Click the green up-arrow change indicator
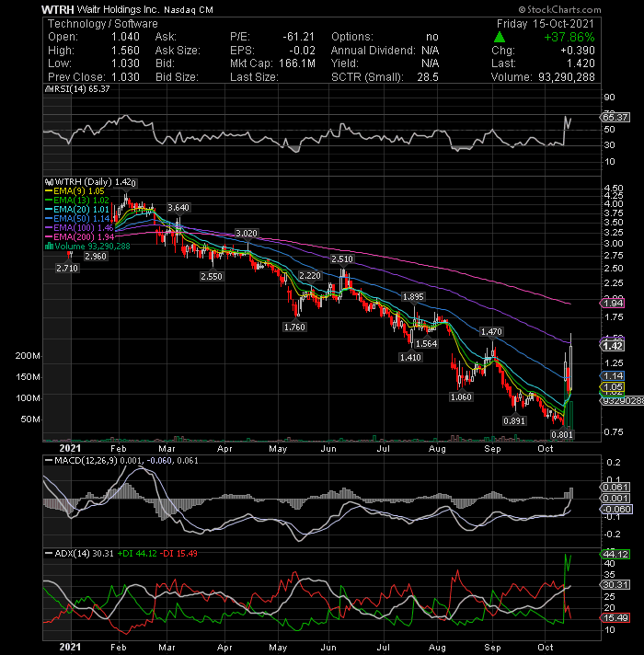The height and width of the screenshot is (655, 644). tap(499, 37)
